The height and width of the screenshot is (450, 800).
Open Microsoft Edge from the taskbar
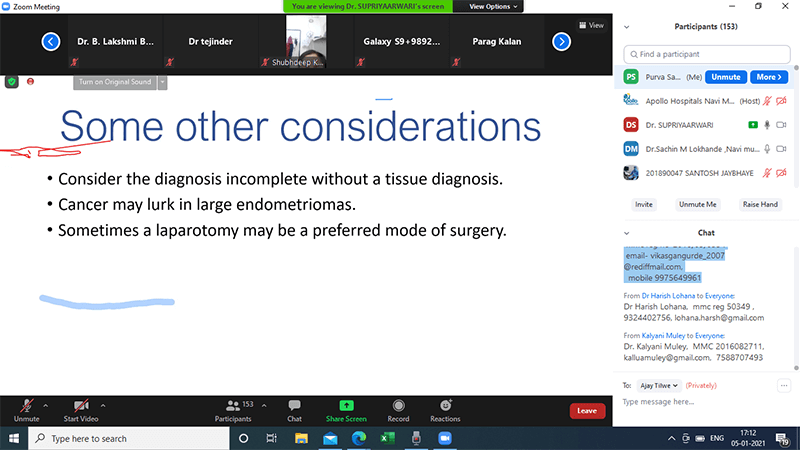point(359,439)
